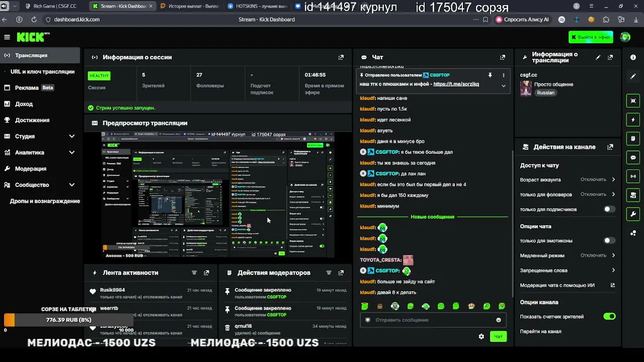Open Медленный режим settings
This screenshot has width=644, height=362.
[x=568, y=255]
